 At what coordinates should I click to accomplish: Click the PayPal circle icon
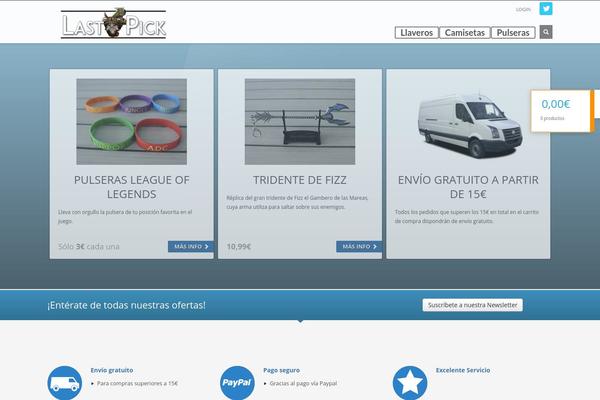pos(237,383)
